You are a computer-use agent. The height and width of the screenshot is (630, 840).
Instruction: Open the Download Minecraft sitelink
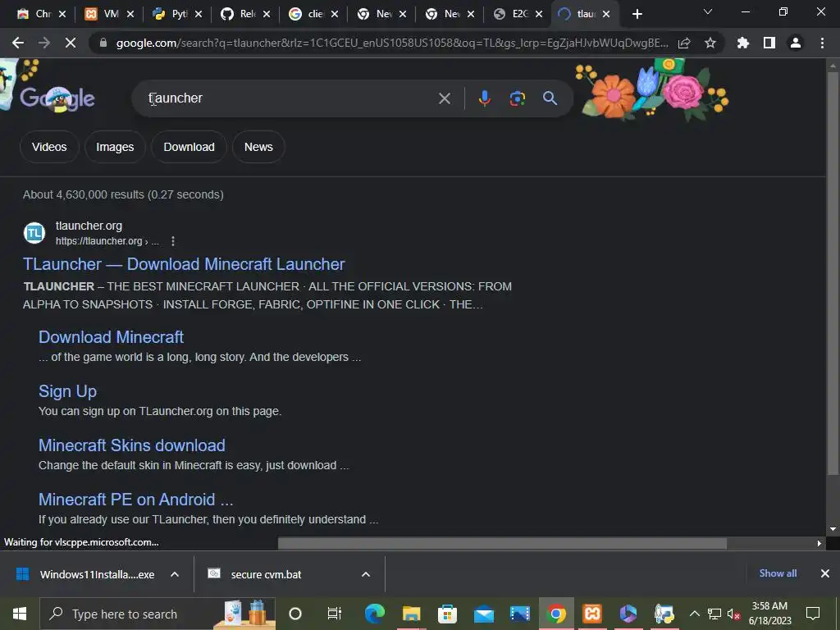(111, 337)
